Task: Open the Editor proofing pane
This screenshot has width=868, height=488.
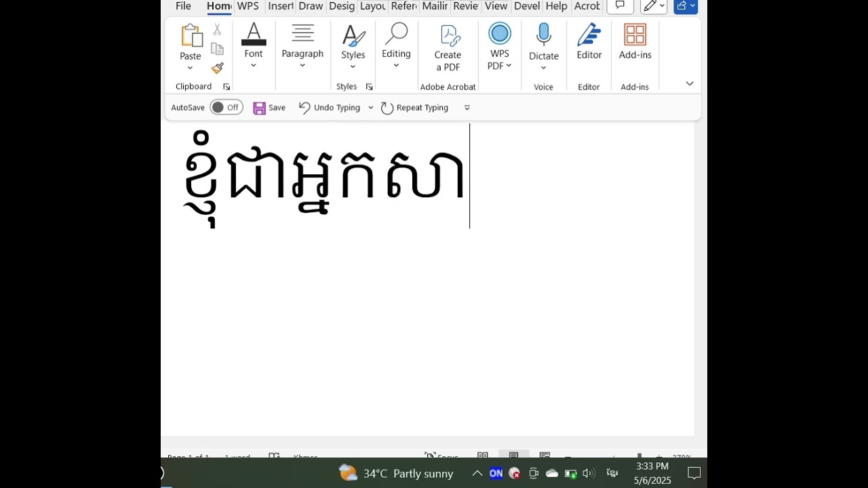Action: coord(589,42)
